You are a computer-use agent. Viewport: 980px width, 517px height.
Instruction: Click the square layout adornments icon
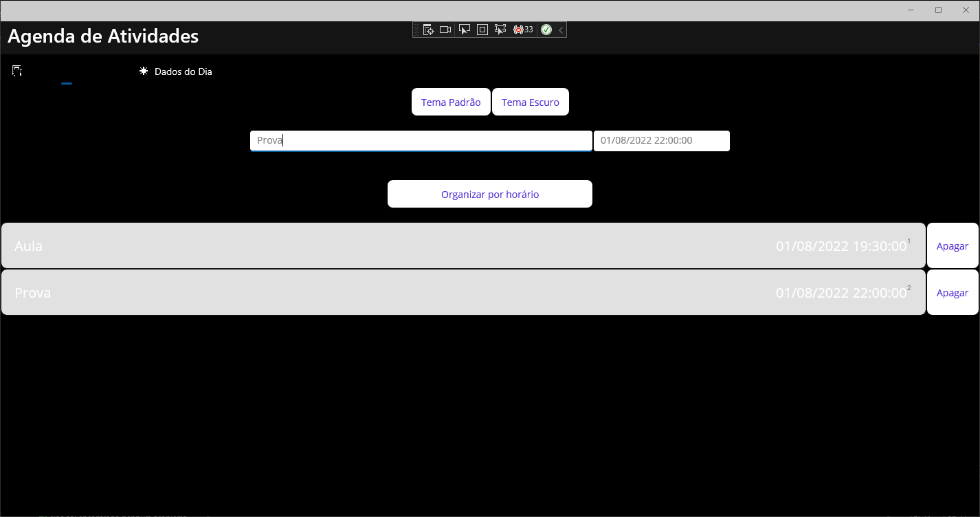482,29
